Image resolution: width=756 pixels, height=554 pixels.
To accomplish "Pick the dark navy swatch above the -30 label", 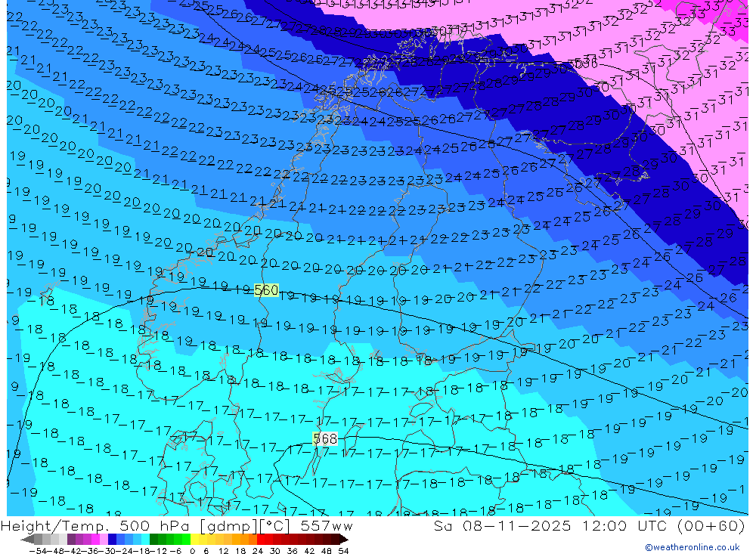I will (x=112, y=539).
